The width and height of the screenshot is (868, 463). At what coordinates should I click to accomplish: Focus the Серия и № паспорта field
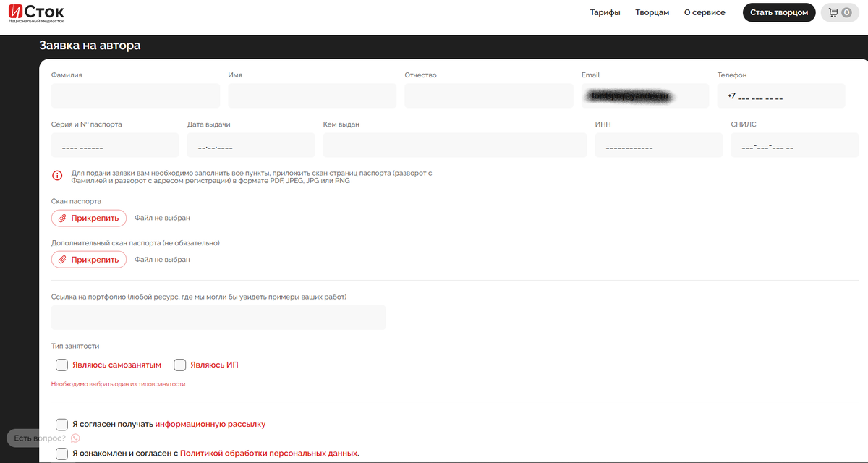pos(115,145)
